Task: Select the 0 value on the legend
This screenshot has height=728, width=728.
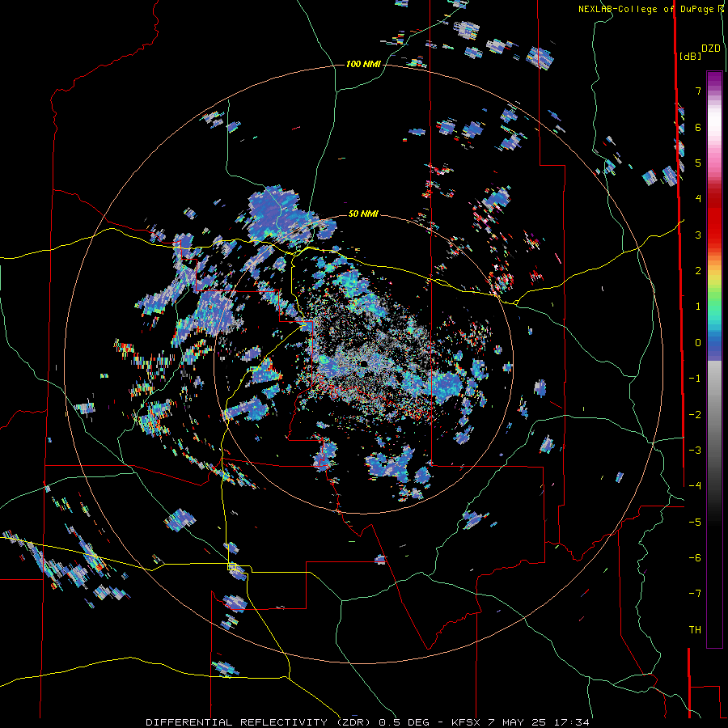Action: tap(698, 343)
